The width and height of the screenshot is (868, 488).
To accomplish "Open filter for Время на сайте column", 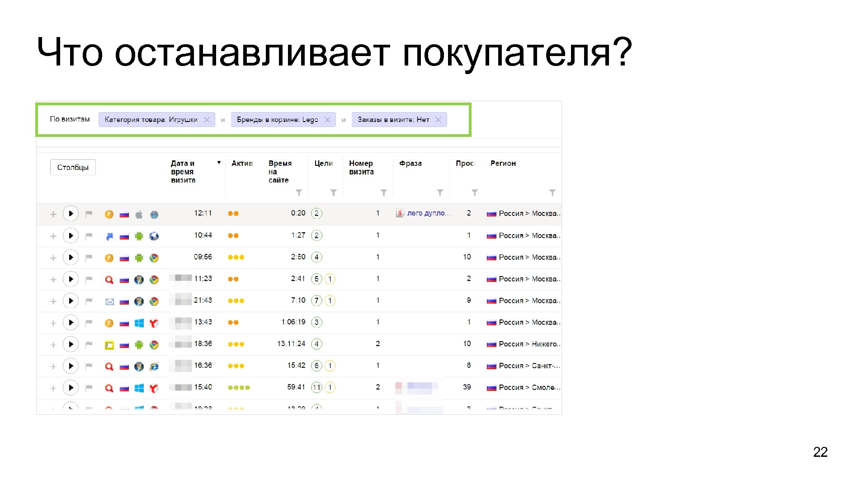I will coord(299,193).
